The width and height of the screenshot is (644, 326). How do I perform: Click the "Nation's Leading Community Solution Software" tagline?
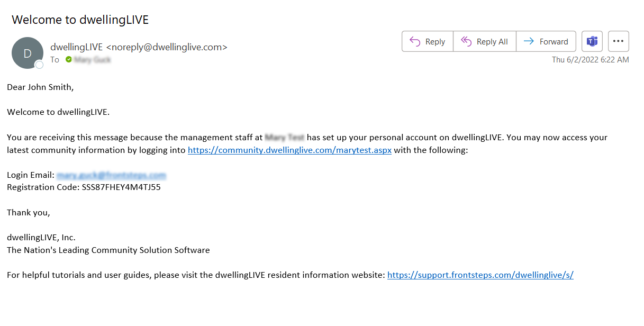[x=108, y=250]
